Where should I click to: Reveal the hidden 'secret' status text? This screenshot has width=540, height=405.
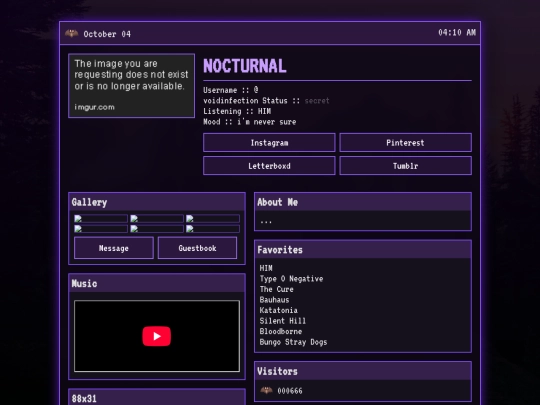tap(317, 101)
